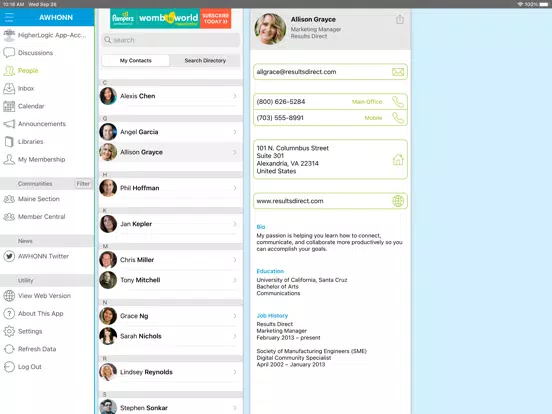
Task: Open Maine Section community icon
Action: [9, 199]
